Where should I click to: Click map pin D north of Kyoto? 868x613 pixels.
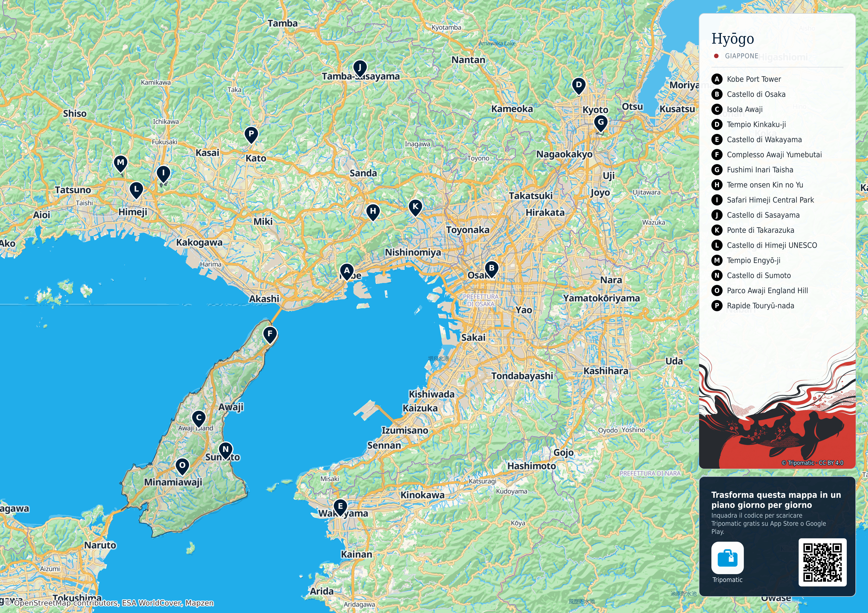(x=579, y=86)
